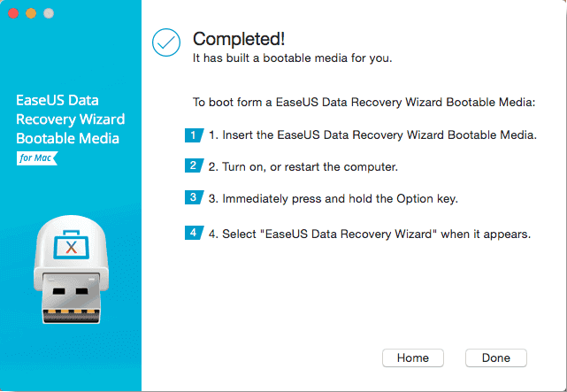Click the toolbox X logo on the USB drive
Viewport: 567px width, 392px height.
point(72,245)
